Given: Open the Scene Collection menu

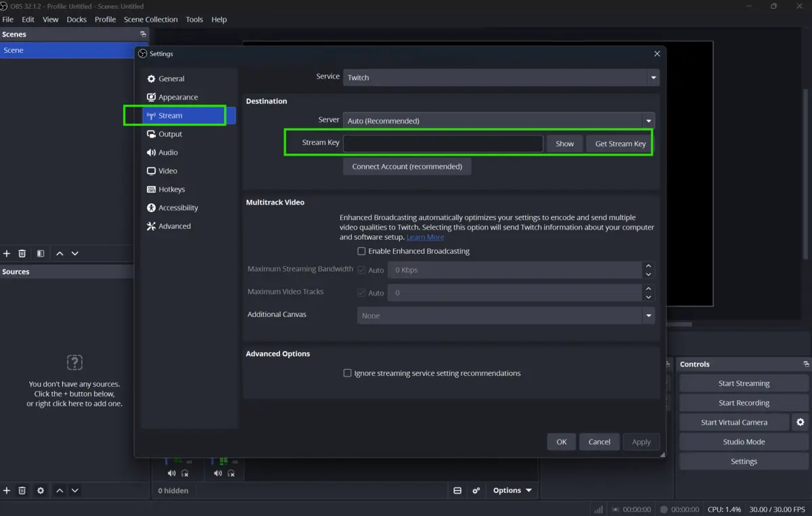Looking at the screenshot, I should tap(151, 20).
